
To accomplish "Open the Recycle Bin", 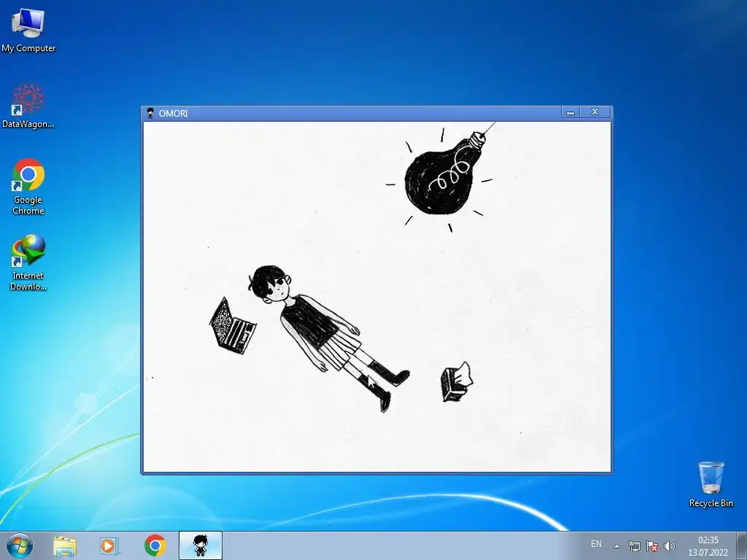I will tap(711, 484).
